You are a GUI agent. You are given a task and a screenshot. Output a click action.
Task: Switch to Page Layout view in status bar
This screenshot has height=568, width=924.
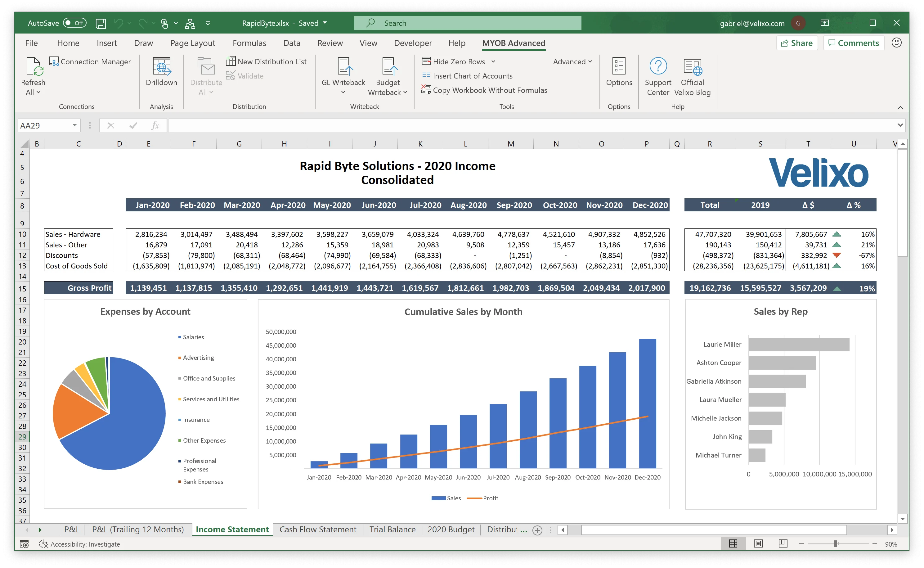pyautogui.click(x=758, y=543)
